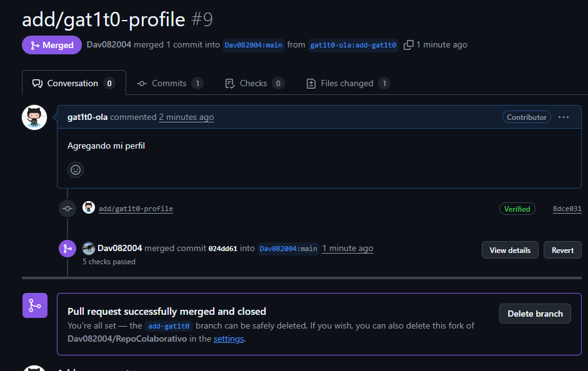The image size is (588, 371).
Task: Click the Verified signature badge
Action: 517,209
